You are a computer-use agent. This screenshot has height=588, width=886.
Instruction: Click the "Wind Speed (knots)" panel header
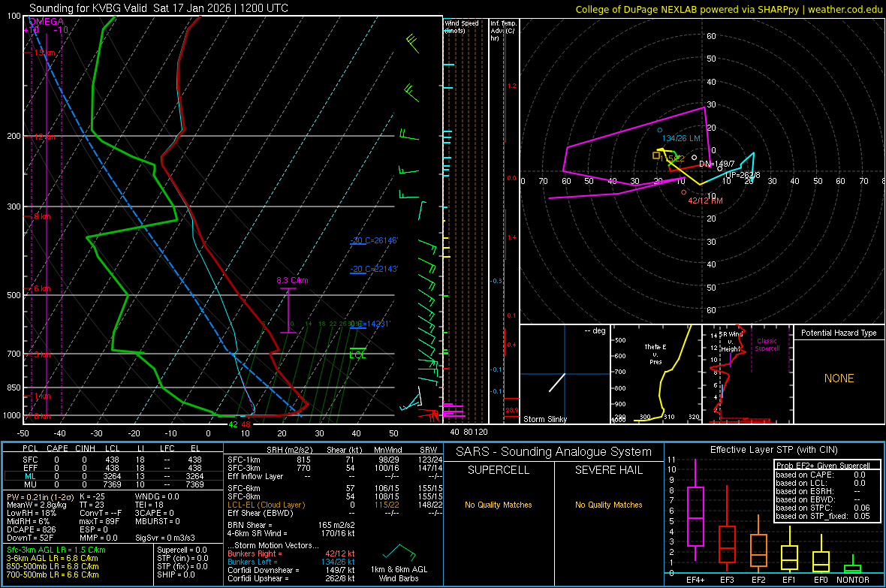pyautogui.click(x=462, y=26)
